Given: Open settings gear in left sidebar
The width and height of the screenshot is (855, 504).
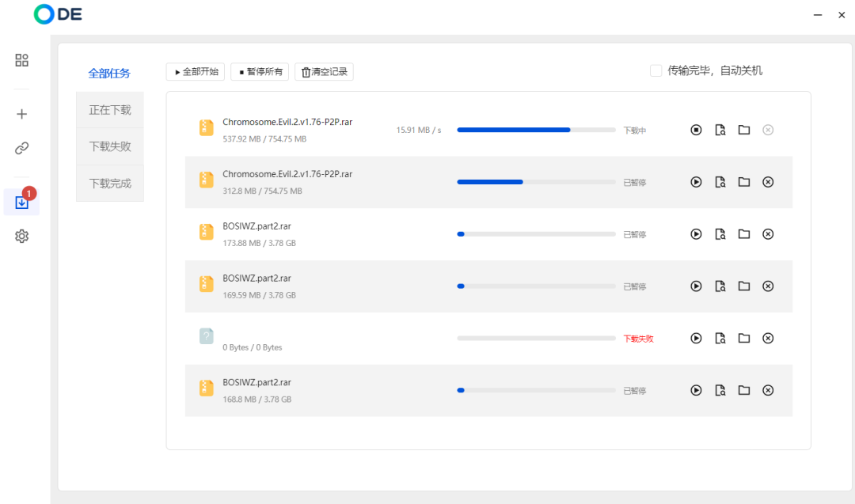Looking at the screenshot, I should point(22,236).
